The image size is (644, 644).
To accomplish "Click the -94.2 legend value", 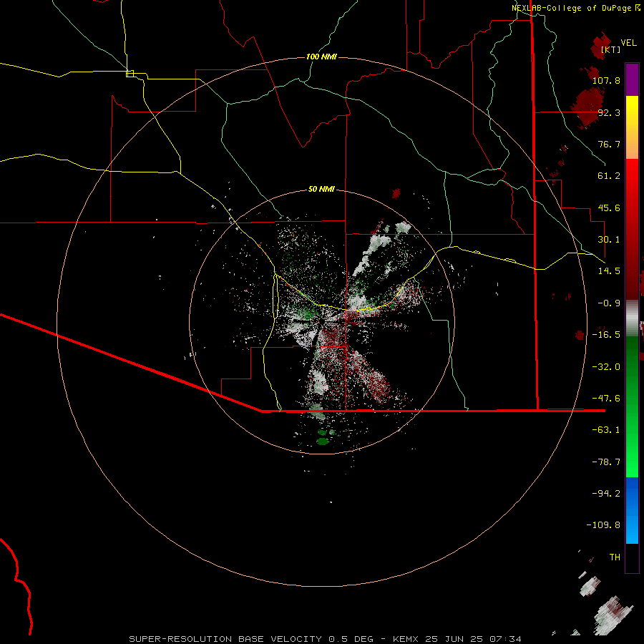I will 606,494.
